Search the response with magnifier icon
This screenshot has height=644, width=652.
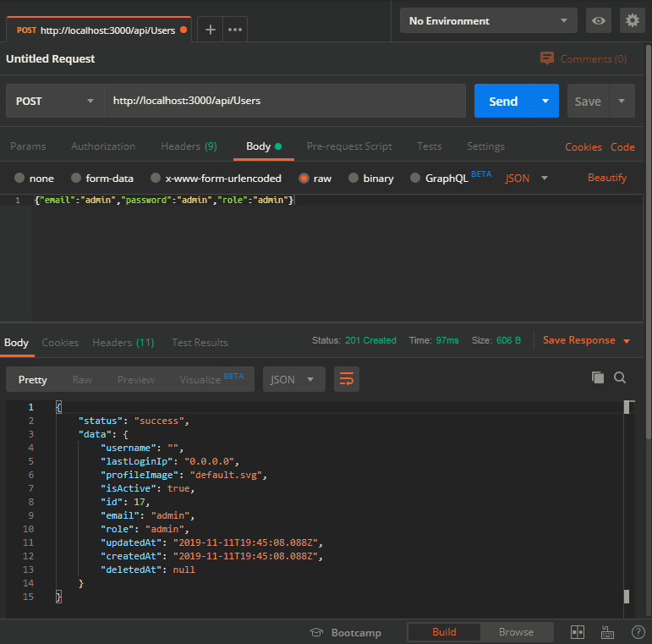coord(620,377)
